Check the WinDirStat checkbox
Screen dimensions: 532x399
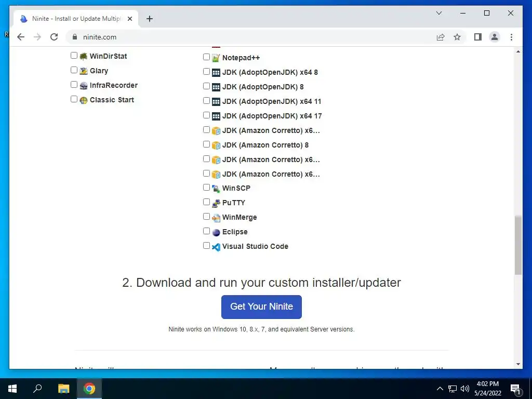(x=74, y=55)
